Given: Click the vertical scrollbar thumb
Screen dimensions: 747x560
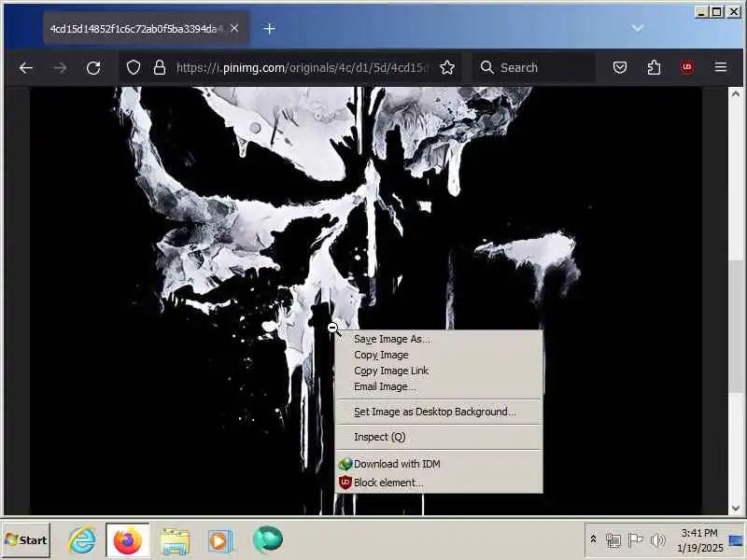Looking at the screenshot, I should 736,328.
